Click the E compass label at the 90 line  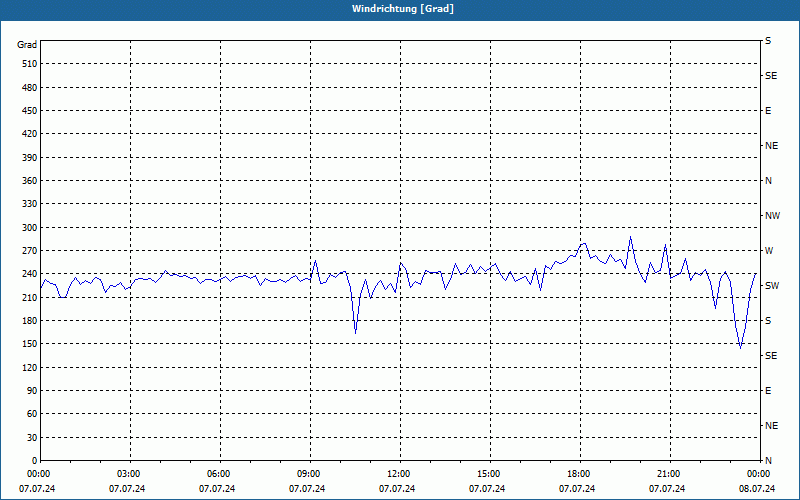point(768,391)
